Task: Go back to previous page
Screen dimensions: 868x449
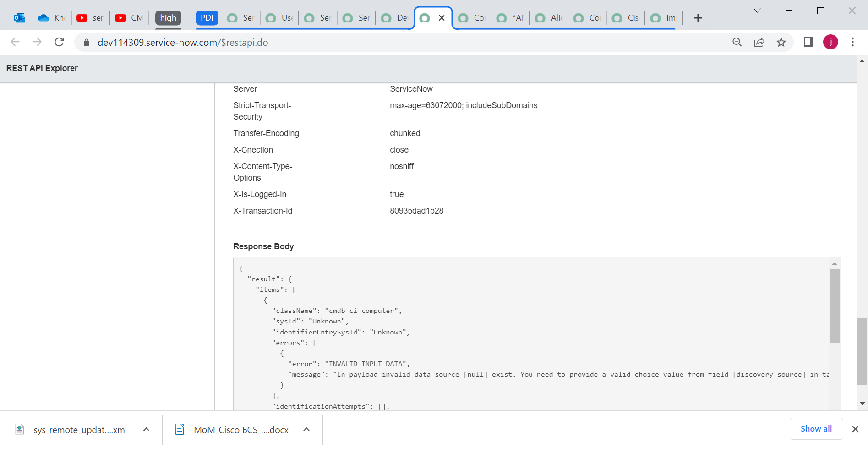Action: point(15,42)
